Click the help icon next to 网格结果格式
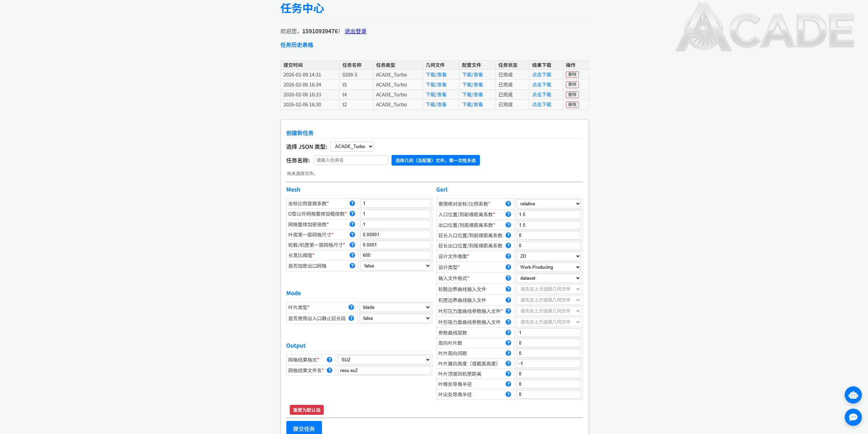868x434 pixels. pyautogui.click(x=330, y=360)
